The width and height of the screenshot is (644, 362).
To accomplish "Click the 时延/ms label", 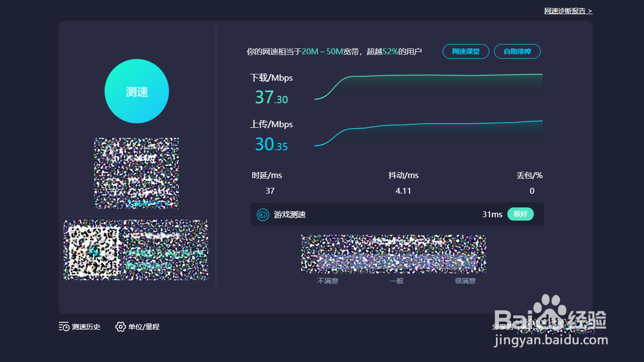I will pyautogui.click(x=267, y=175).
